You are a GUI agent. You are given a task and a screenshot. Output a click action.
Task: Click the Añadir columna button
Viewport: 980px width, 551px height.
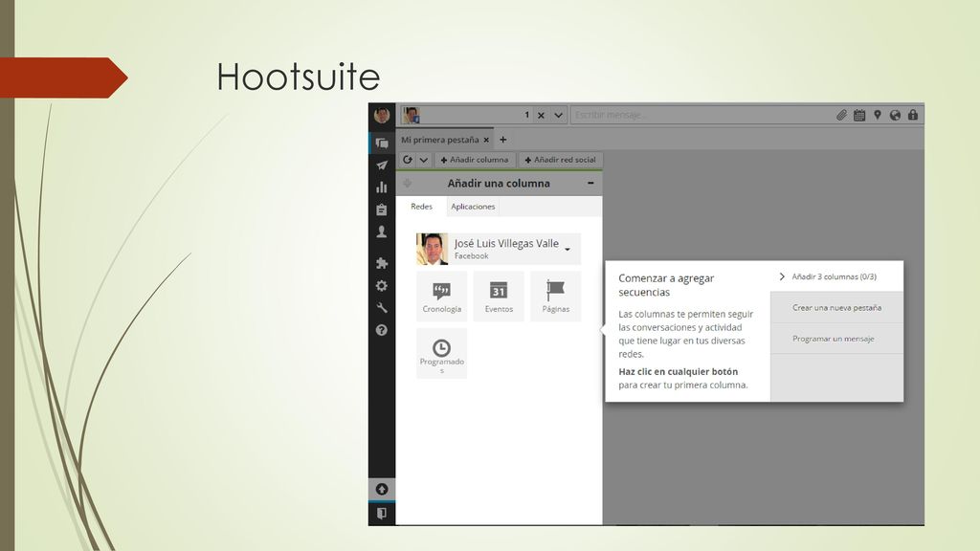(475, 160)
